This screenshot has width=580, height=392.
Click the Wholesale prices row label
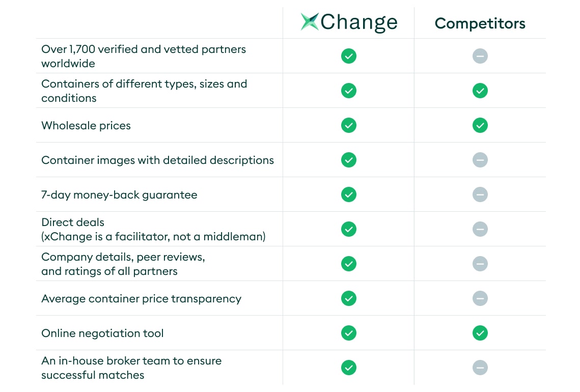tap(86, 126)
